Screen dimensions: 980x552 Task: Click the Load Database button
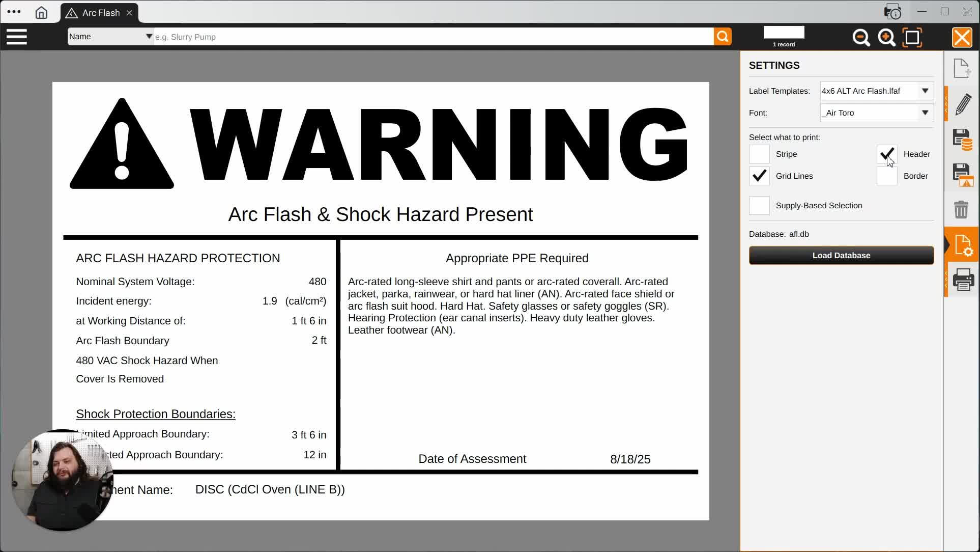pyautogui.click(x=841, y=255)
